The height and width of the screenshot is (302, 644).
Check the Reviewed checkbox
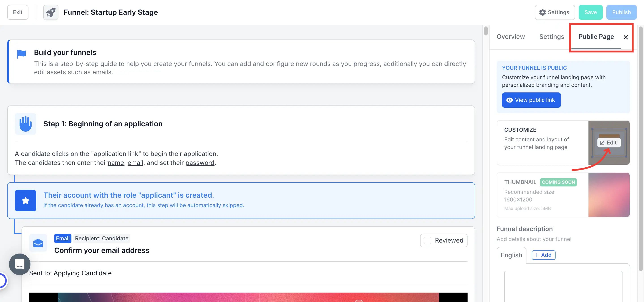tap(428, 240)
